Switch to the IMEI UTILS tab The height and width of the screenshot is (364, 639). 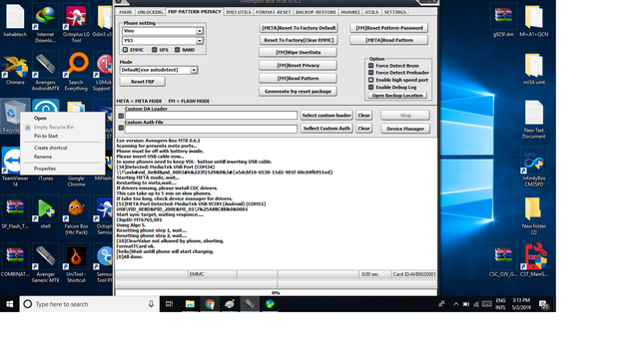pos(239,12)
